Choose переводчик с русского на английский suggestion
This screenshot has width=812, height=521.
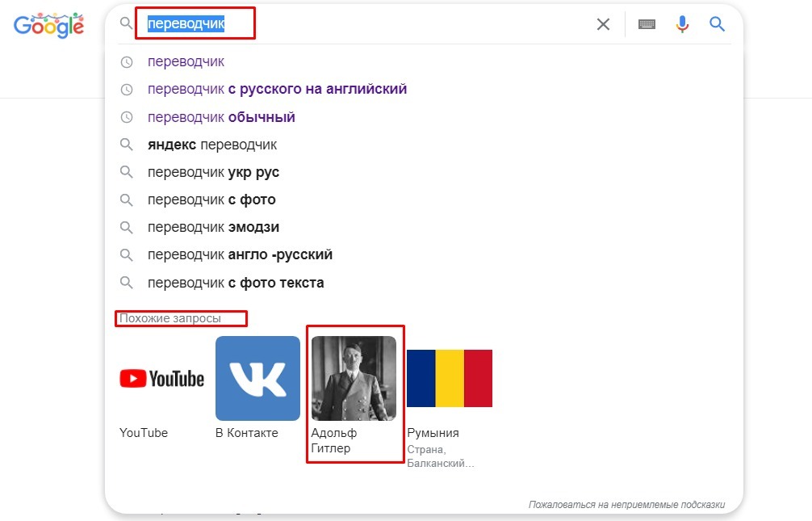pyautogui.click(x=277, y=89)
